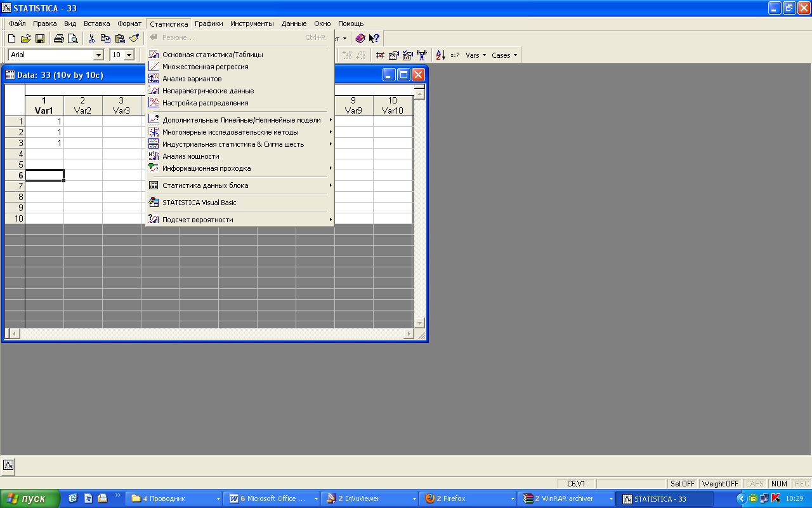The image size is (812, 508).
Task: Expand Информационная проходка submenu
Action: 240,168
